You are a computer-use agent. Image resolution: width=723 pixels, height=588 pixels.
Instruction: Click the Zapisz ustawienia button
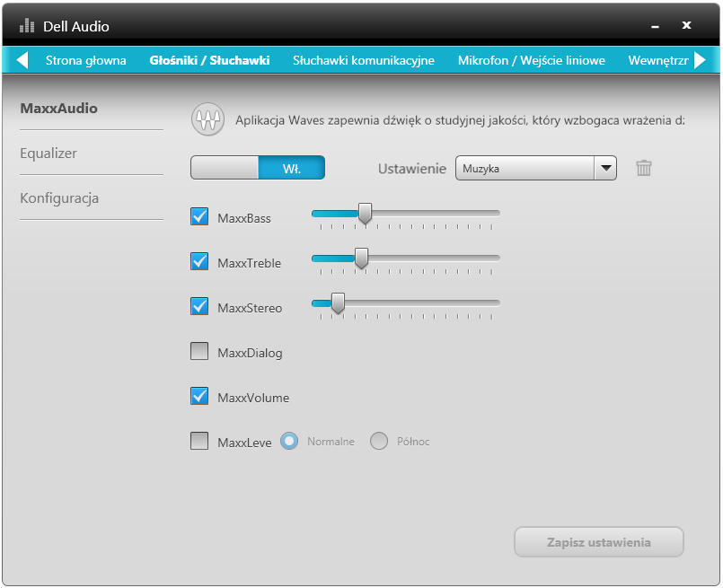click(x=599, y=542)
